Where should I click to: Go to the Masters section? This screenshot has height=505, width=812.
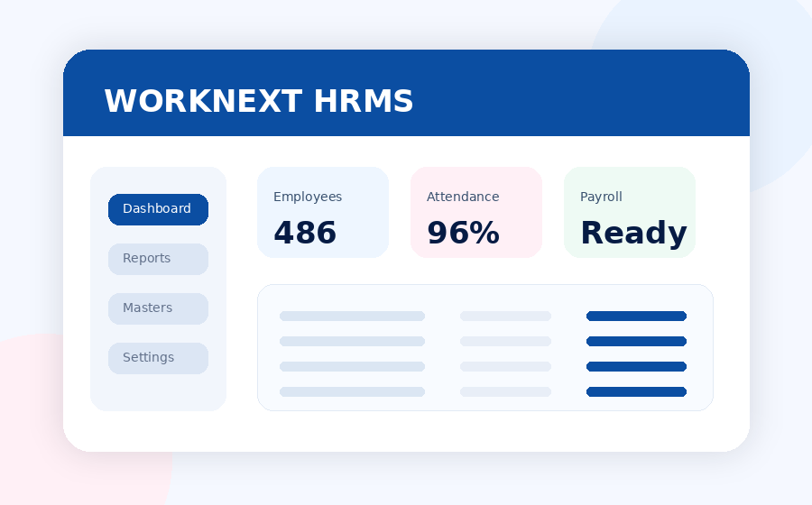pyautogui.click(x=158, y=309)
